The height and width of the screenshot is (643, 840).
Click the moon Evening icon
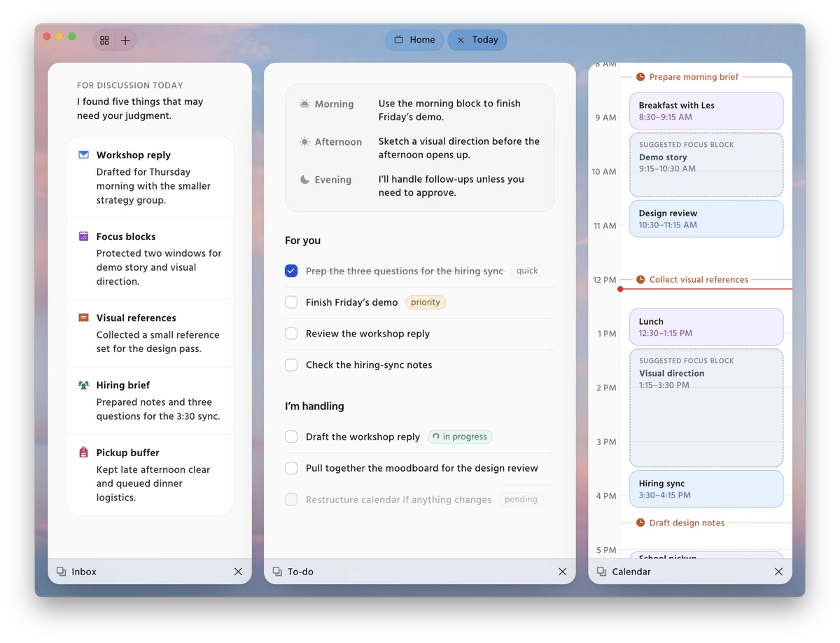coord(304,180)
